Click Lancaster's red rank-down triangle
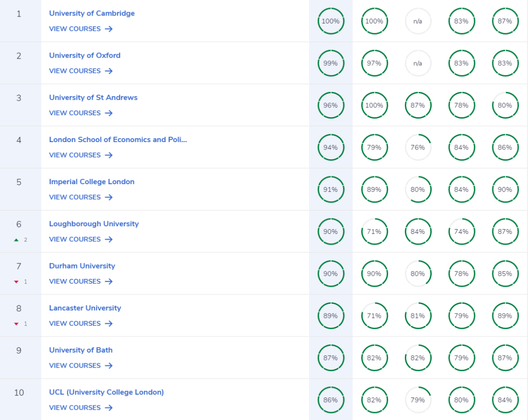 16,324
